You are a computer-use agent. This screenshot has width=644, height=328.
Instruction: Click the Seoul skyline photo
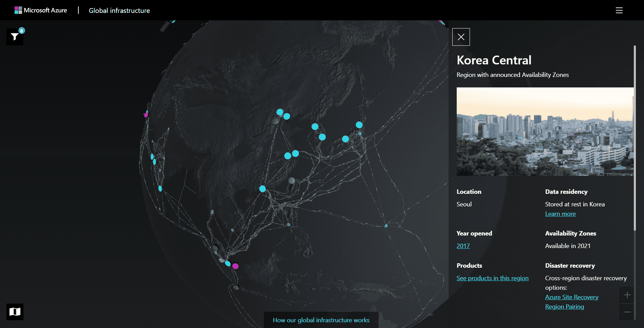(545, 132)
